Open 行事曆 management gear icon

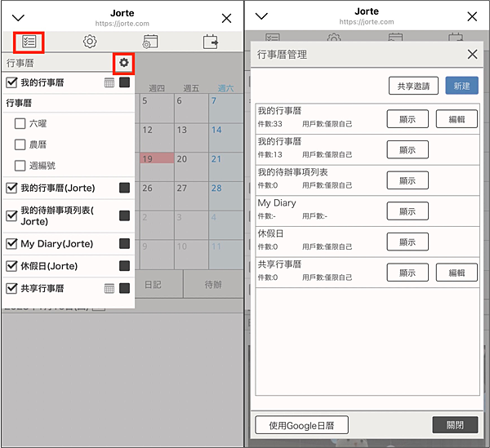pyautogui.click(x=124, y=63)
